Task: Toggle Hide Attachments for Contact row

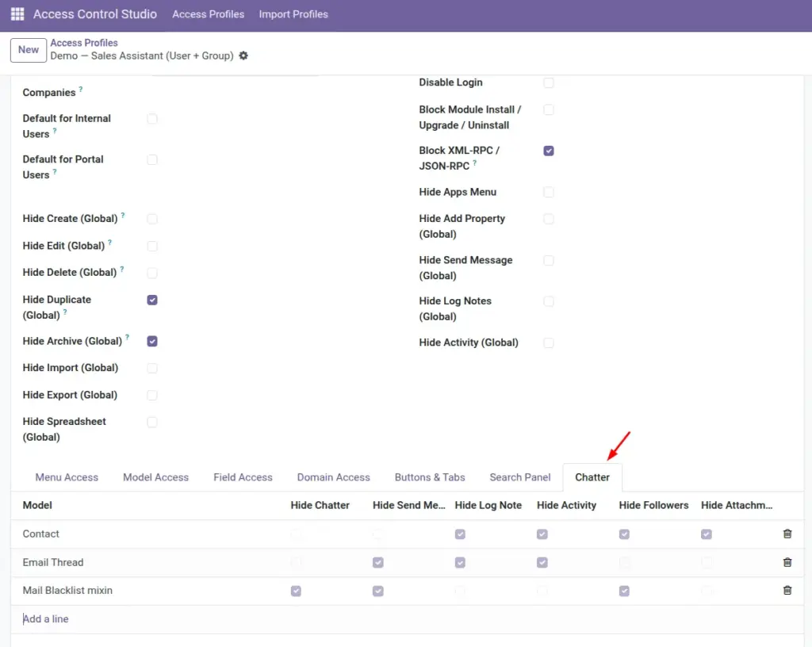Action: [x=707, y=534]
